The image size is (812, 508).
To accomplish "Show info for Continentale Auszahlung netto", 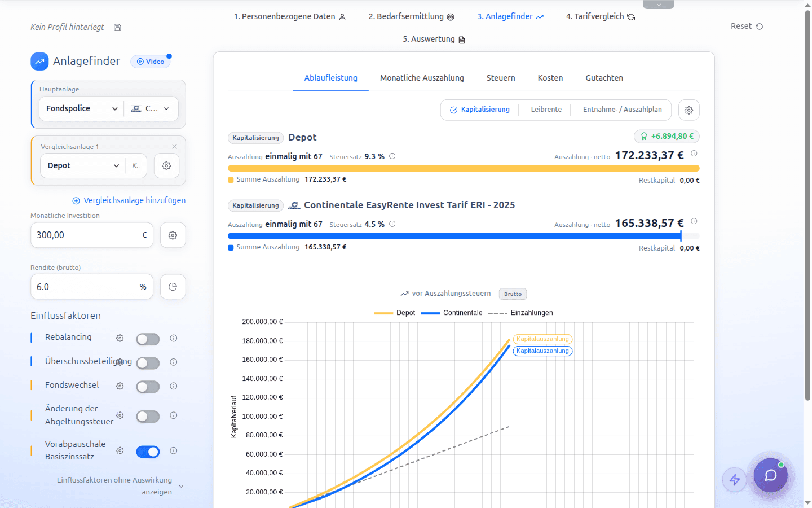I will [x=694, y=221].
